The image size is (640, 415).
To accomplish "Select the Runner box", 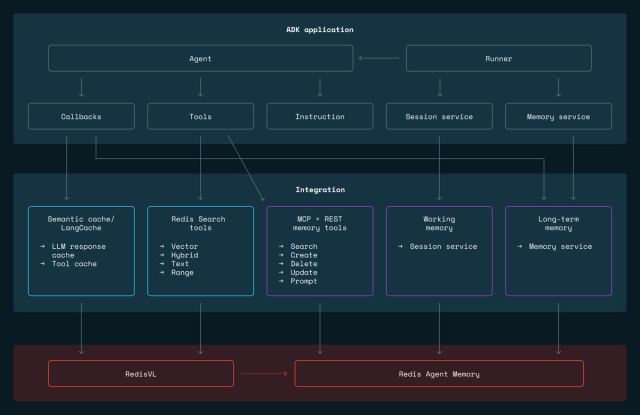I will point(498,58).
